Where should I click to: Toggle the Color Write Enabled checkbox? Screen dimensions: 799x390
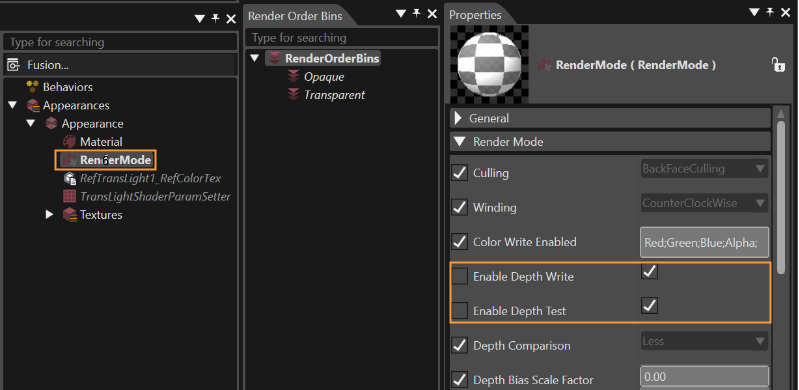(x=460, y=242)
